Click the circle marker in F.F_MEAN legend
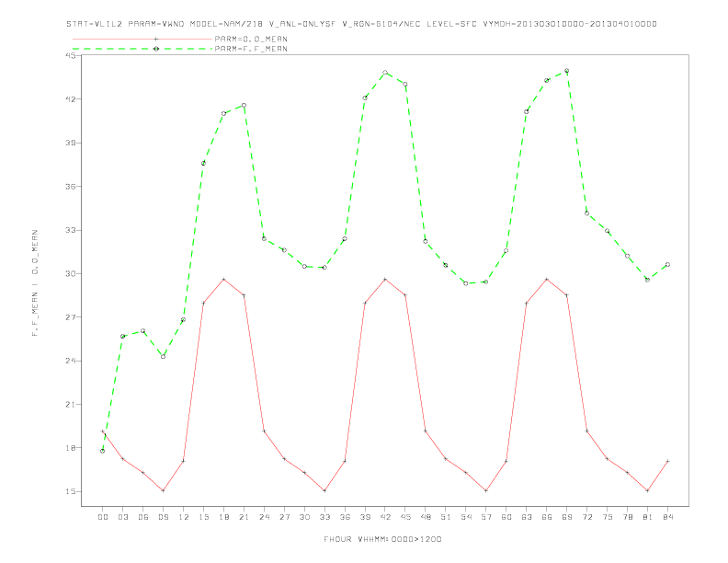 tap(156, 49)
